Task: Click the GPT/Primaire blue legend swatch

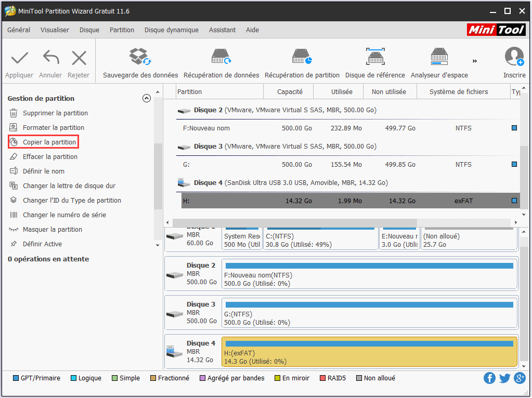Action: [x=16, y=378]
